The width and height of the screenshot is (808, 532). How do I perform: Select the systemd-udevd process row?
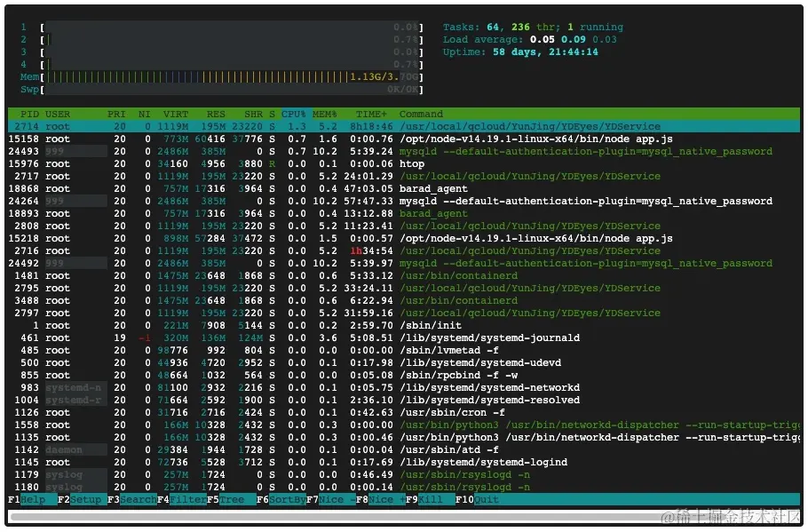[404, 362]
